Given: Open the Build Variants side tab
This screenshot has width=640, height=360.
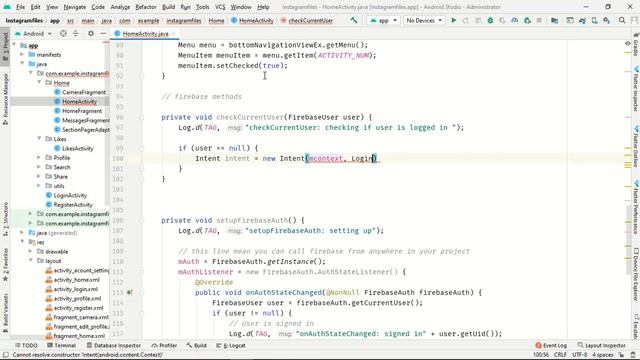Looking at the screenshot, I should tap(5, 312).
